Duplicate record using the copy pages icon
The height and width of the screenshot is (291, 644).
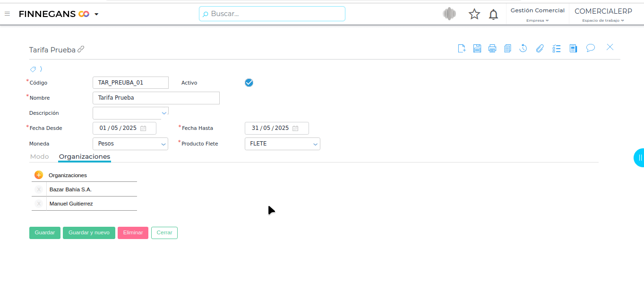pyautogui.click(x=507, y=48)
